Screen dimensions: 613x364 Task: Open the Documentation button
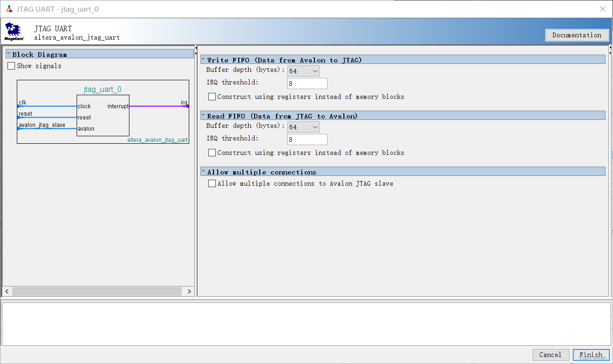pos(577,35)
